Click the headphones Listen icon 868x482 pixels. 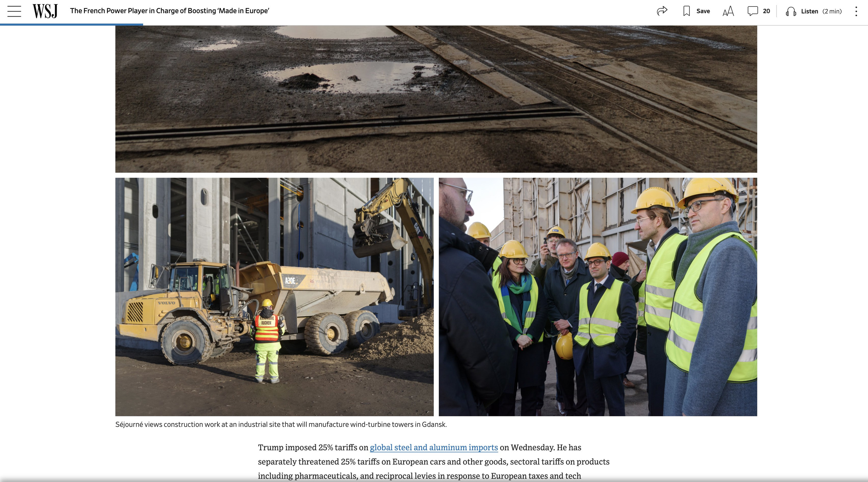[x=791, y=12]
